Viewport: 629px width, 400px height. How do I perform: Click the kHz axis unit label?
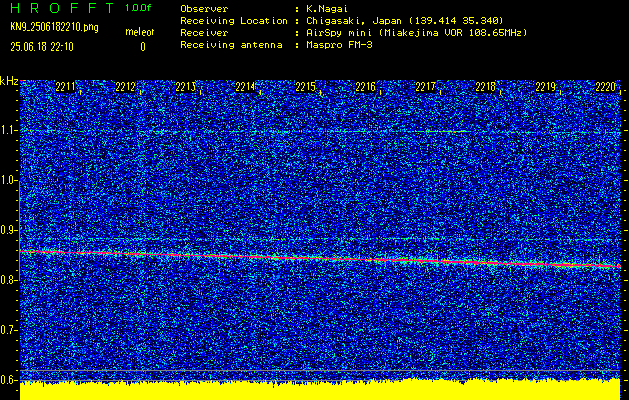(x=9, y=81)
